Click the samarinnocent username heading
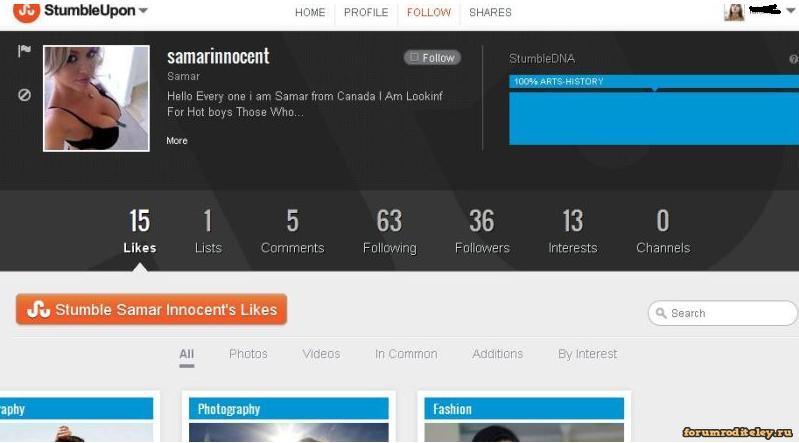 click(218, 56)
